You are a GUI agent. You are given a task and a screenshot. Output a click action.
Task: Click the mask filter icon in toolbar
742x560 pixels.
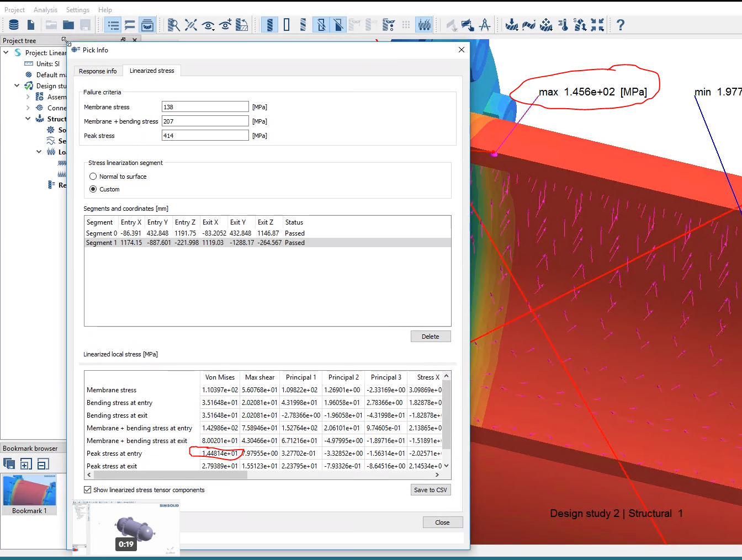[x=389, y=25]
